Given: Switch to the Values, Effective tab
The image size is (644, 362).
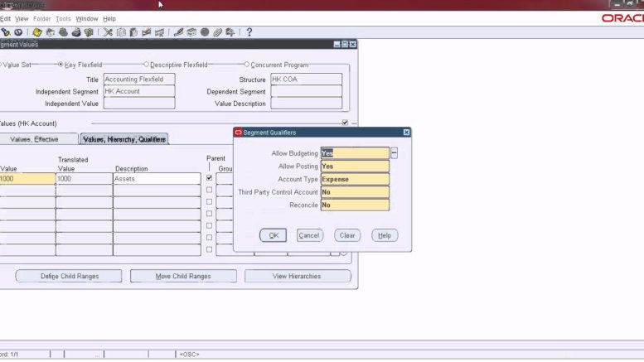Looking at the screenshot, I should (38, 139).
